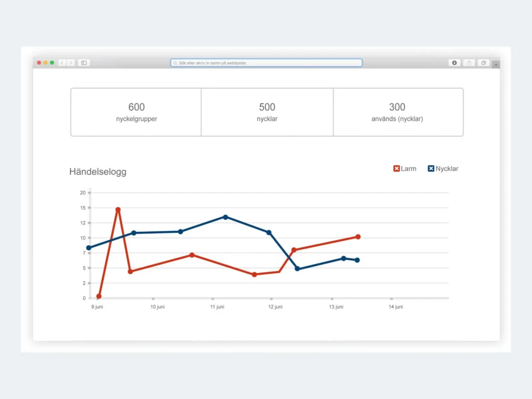Screen dimensions: 532x399
Task: Click the 14 juni axis label
Action: click(x=395, y=307)
